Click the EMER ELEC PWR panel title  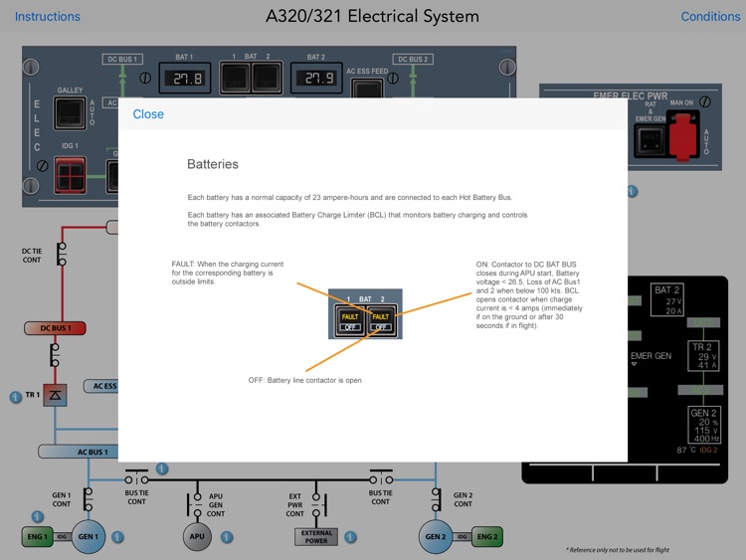tap(630, 95)
